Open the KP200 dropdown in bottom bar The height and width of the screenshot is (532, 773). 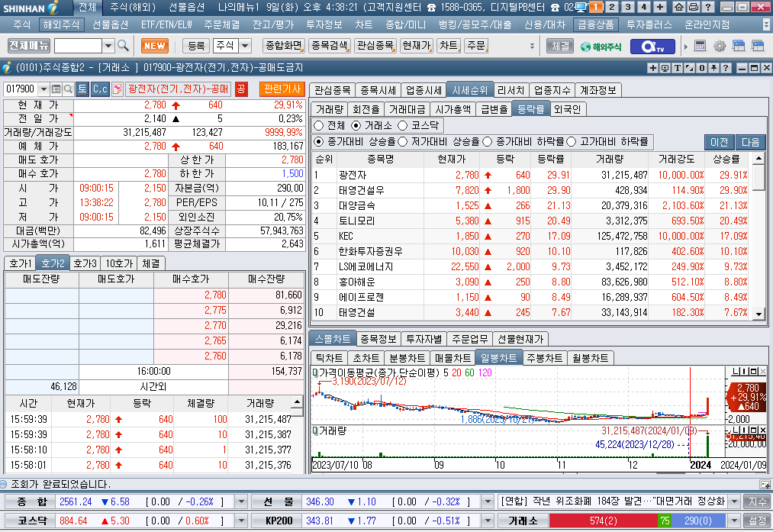tap(488, 520)
